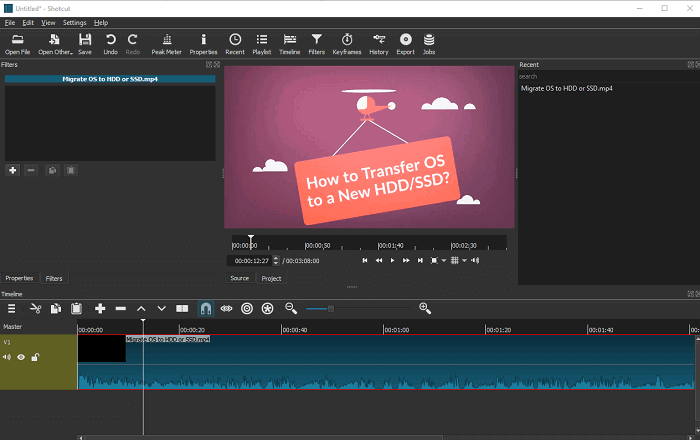The image size is (700, 440).
Task: Add a filter with plus button
Action: (13, 171)
